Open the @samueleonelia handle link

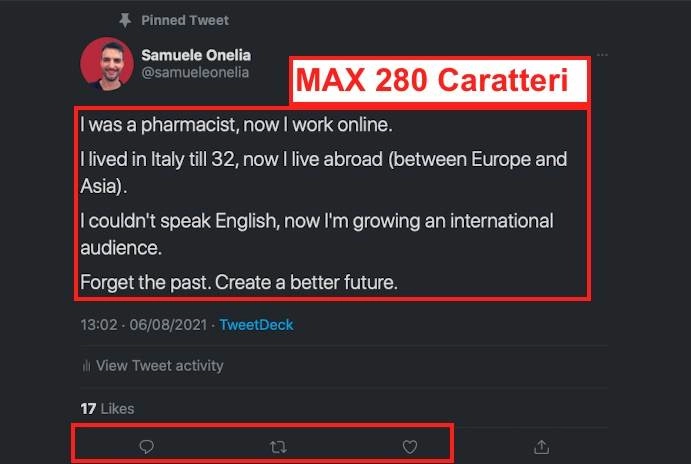[194, 73]
